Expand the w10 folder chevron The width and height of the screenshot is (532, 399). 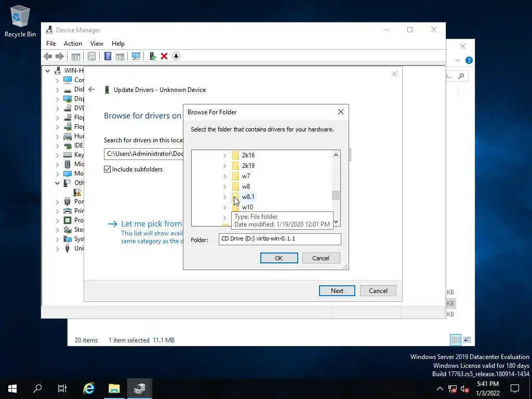[x=224, y=207]
